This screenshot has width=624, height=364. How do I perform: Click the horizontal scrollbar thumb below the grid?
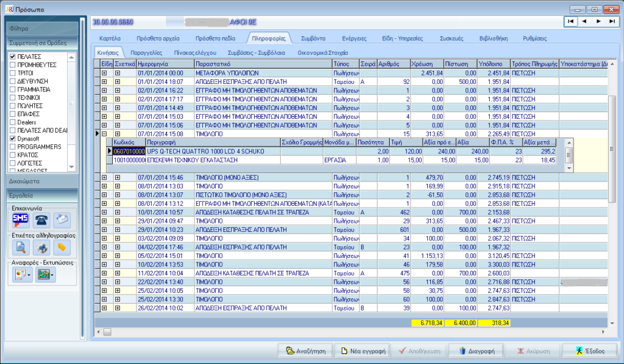(x=107, y=332)
